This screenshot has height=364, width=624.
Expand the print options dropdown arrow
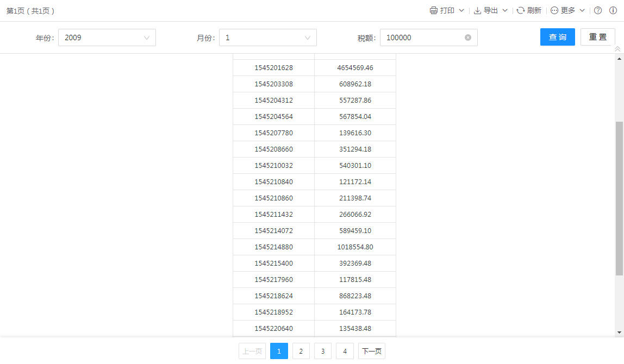coord(461,10)
